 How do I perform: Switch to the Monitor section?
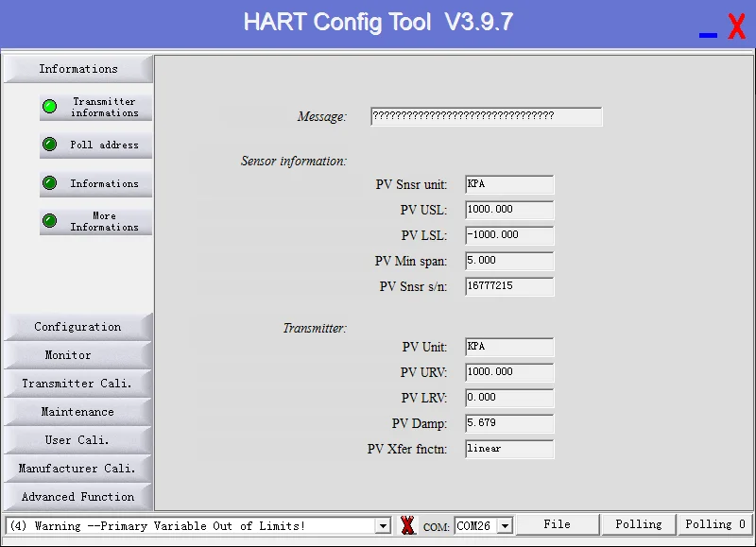[77, 355]
